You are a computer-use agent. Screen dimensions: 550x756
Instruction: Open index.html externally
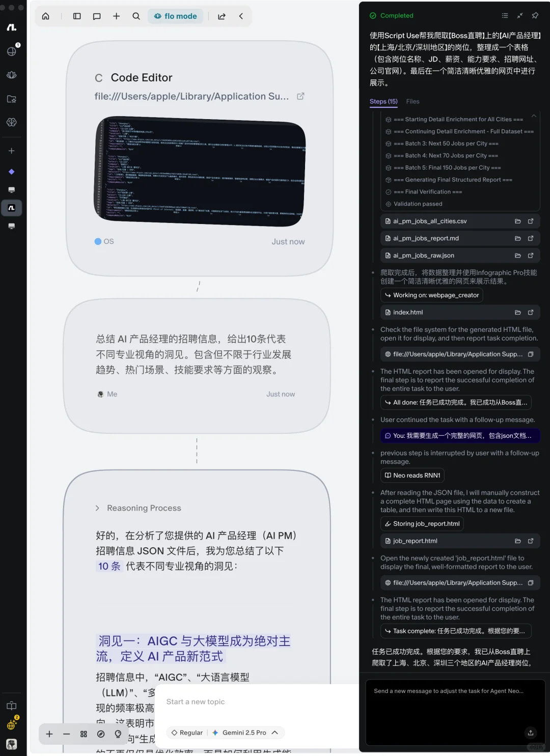click(x=531, y=313)
